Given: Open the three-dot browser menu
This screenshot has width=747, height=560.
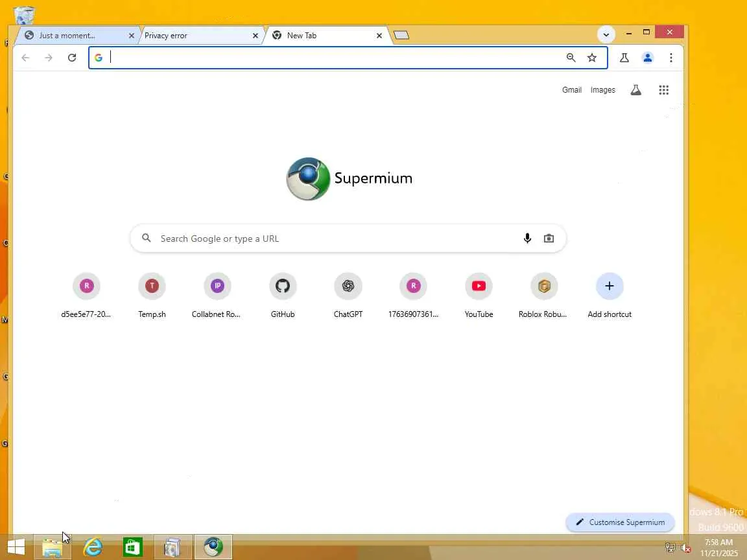Looking at the screenshot, I should pyautogui.click(x=670, y=58).
